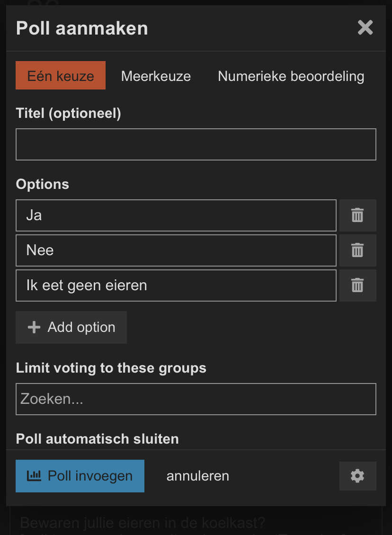The image size is (392, 535).
Task: Click the plus icon to add option
Action: coord(34,327)
